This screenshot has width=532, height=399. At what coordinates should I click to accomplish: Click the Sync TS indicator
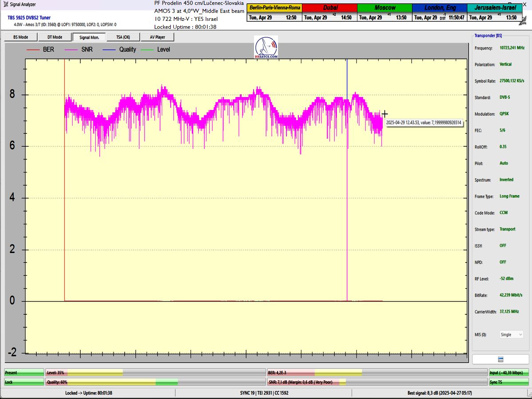509,382
